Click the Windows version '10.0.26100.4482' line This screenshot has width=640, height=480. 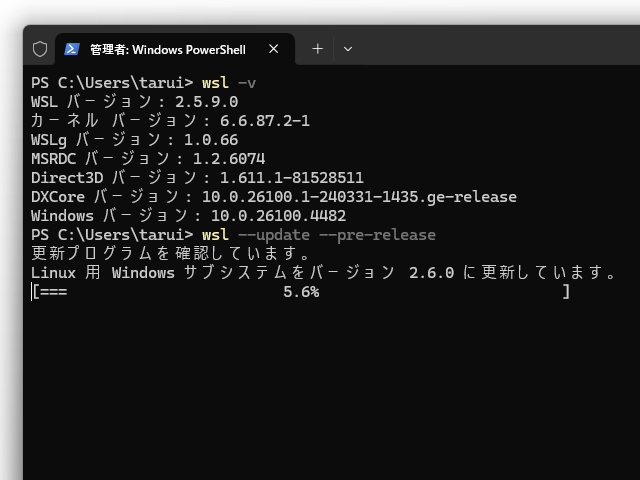pyautogui.click(x=189, y=216)
